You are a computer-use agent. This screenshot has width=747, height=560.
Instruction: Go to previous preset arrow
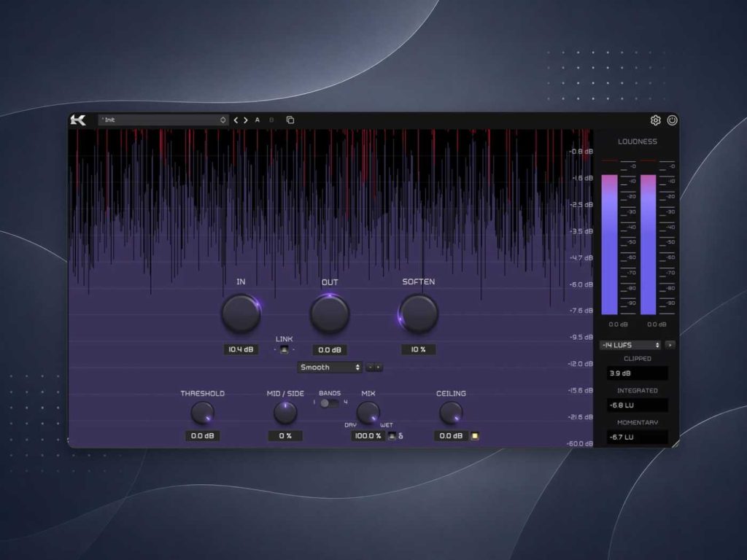point(236,120)
